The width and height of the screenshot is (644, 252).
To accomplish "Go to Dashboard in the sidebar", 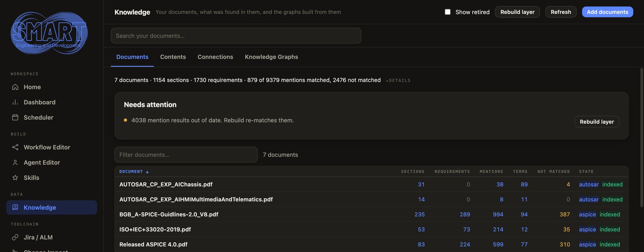I will (52, 102).
